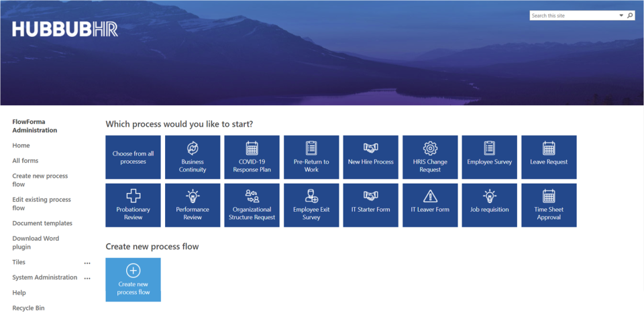Click the Employee Survey checklist icon
Screen dimensions: 644x319
click(x=490, y=148)
